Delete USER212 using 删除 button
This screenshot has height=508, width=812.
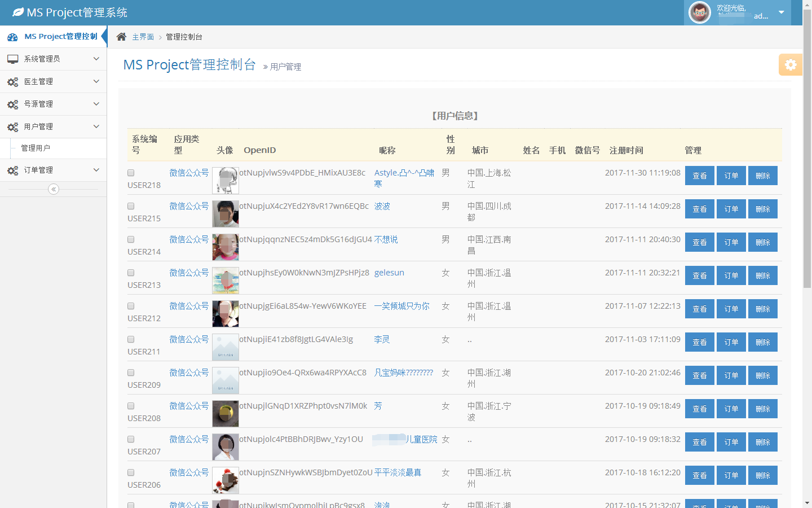point(762,309)
